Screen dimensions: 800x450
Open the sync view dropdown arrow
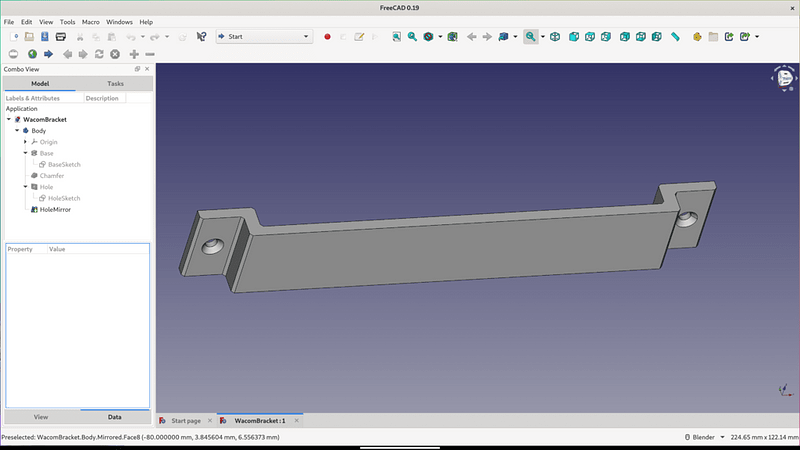coord(515,37)
